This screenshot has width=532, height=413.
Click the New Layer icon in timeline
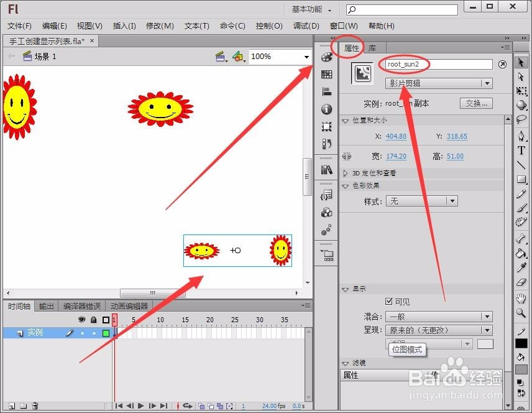(11, 406)
